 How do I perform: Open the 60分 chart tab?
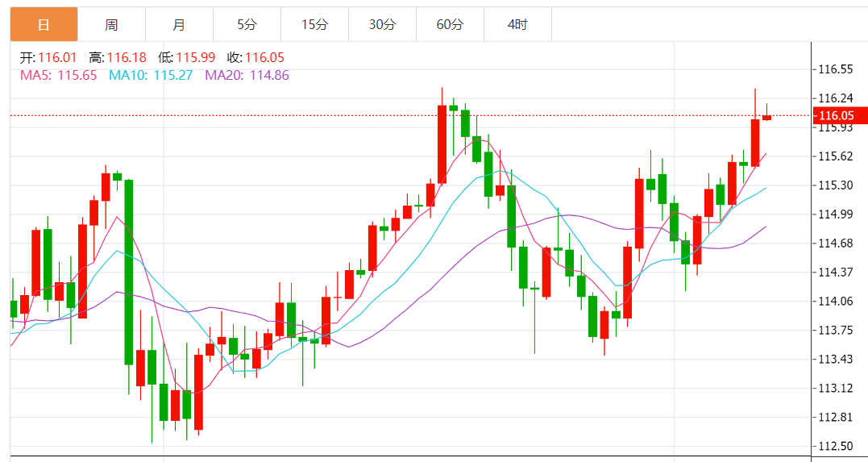tap(450, 24)
